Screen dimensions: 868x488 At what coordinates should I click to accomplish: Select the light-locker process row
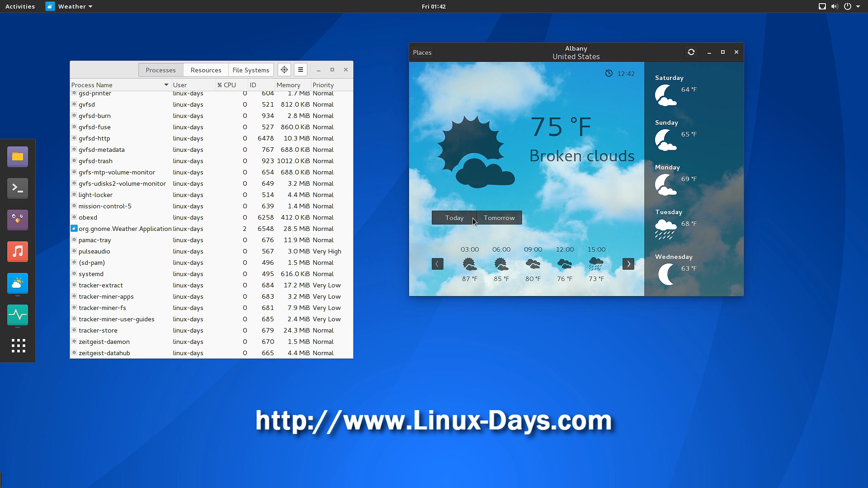[211, 195]
